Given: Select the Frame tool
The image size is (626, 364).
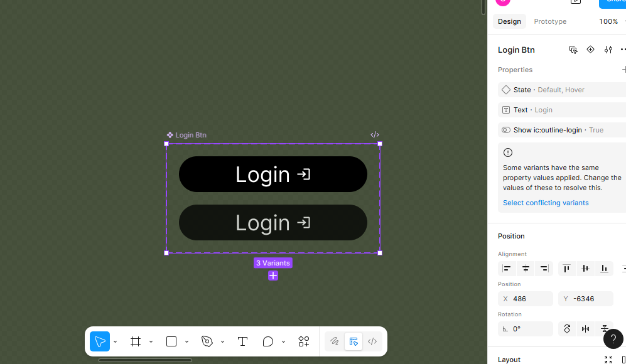Looking at the screenshot, I should pyautogui.click(x=136, y=341).
